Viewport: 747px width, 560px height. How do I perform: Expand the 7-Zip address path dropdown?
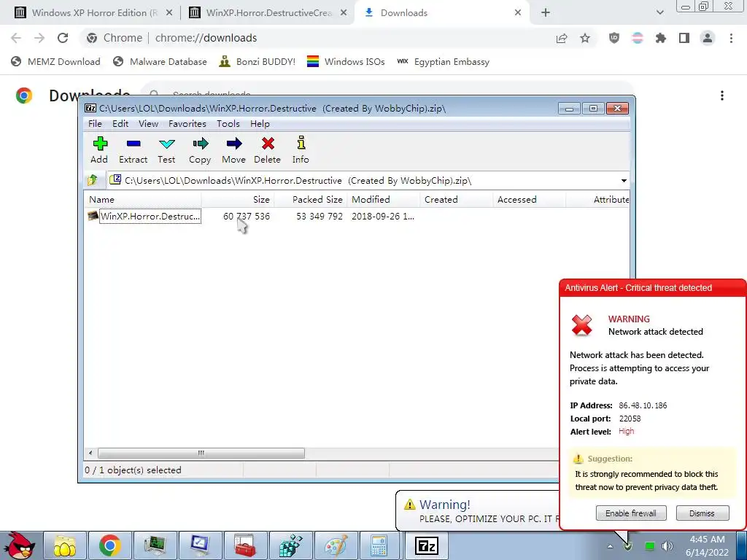[624, 181]
